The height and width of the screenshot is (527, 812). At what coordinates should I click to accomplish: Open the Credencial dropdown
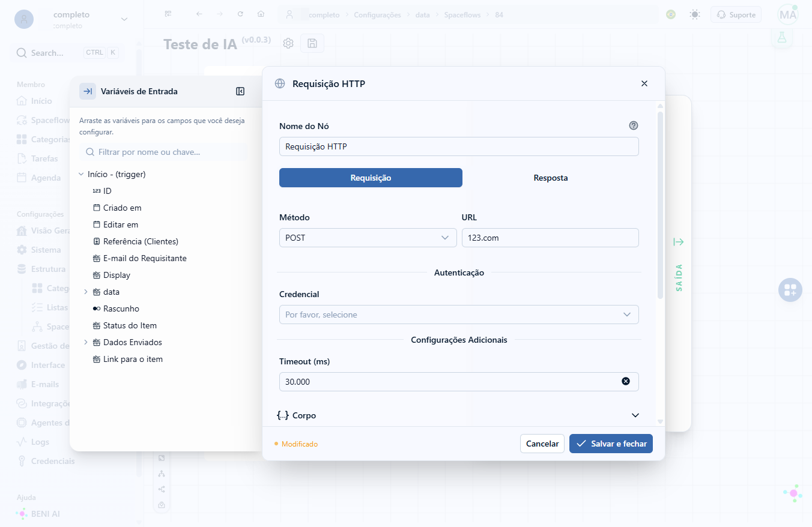459,315
